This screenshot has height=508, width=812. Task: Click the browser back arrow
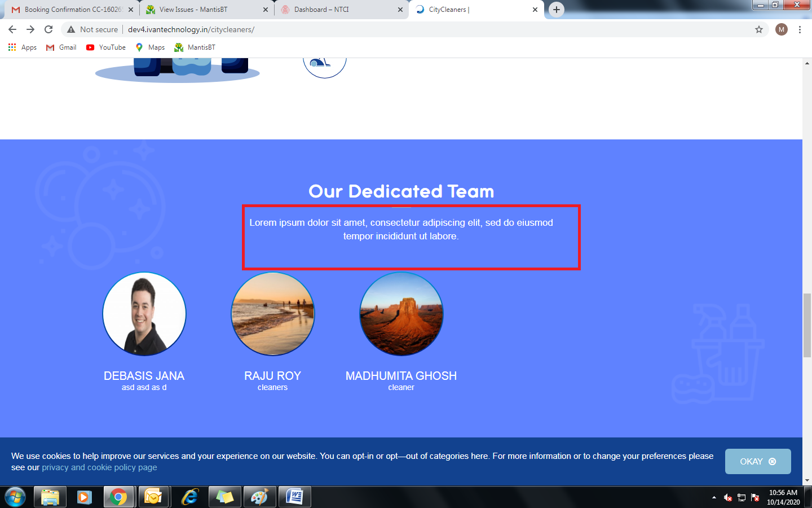click(x=12, y=29)
